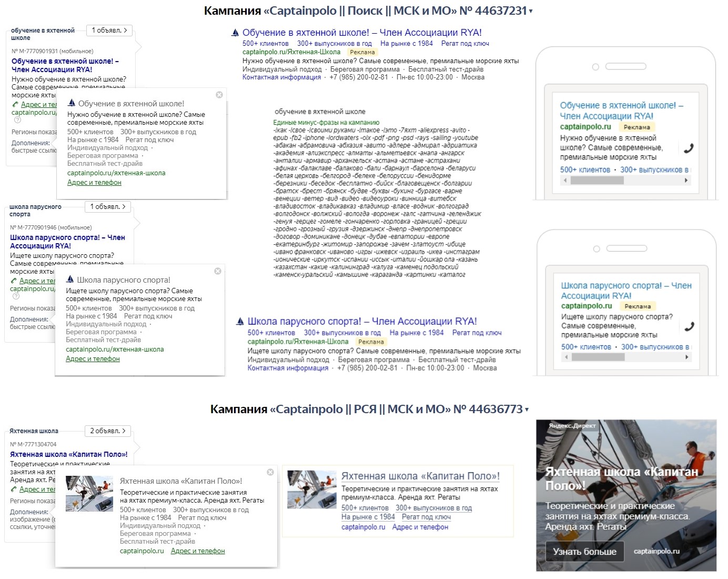728x579 pixels.
Task: Expand «2 объявл.» for Яхтенная школа group
Action: pyautogui.click(x=108, y=431)
